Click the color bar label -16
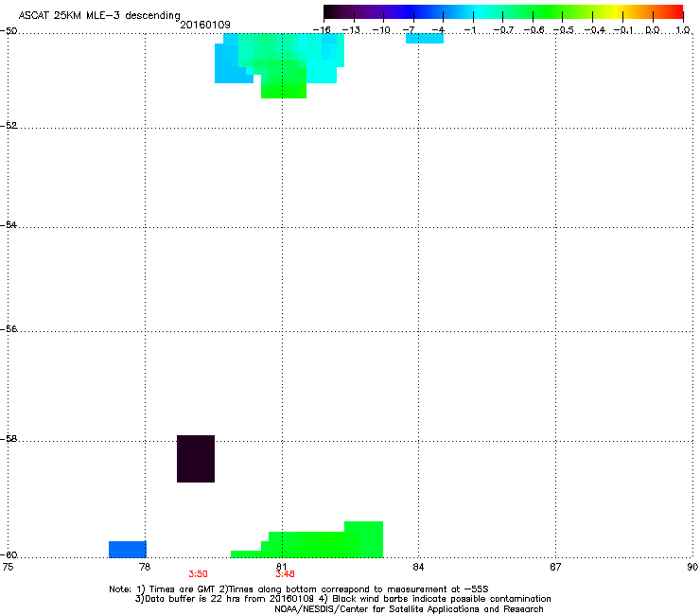The height and width of the screenshot is (615, 700). click(322, 30)
